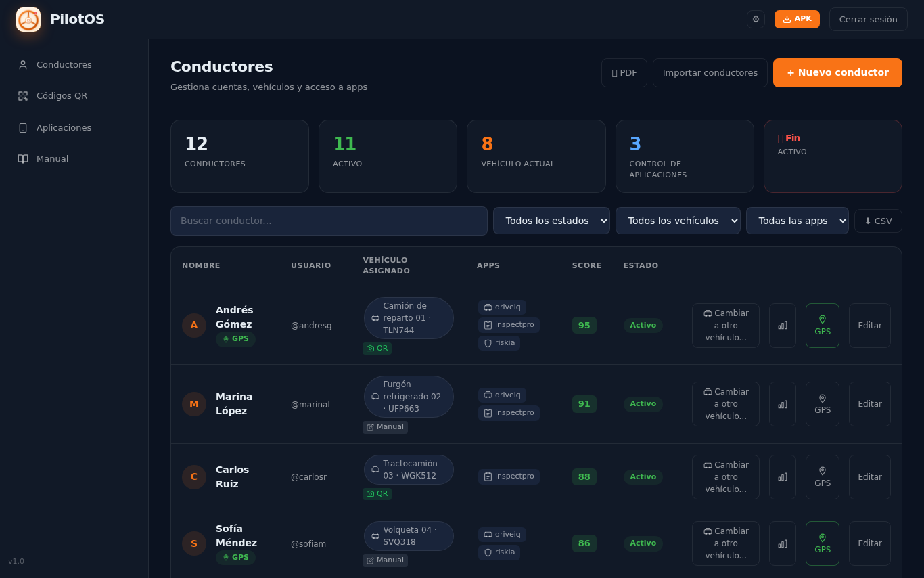Click bar chart icon in Carlos Ruiz row
The height and width of the screenshot is (578, 924).
pyautogui.click(x=783, y=477)
